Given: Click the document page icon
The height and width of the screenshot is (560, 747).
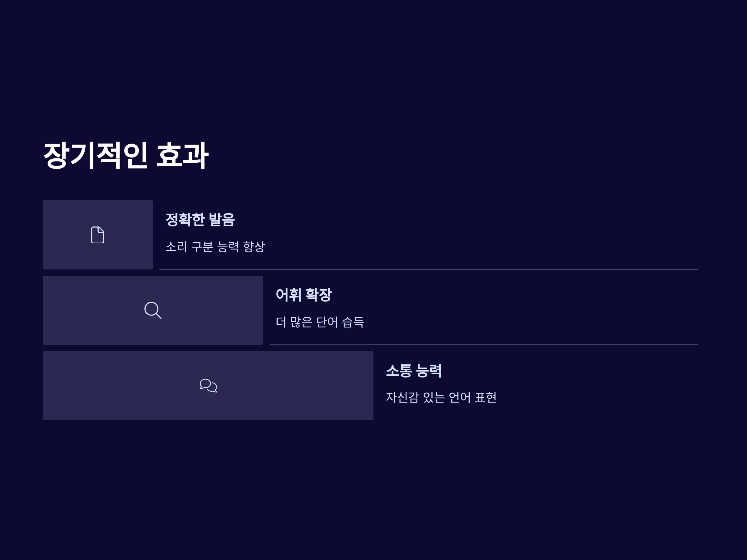Looking at the screenshot, I should click(x=98, y=235).
